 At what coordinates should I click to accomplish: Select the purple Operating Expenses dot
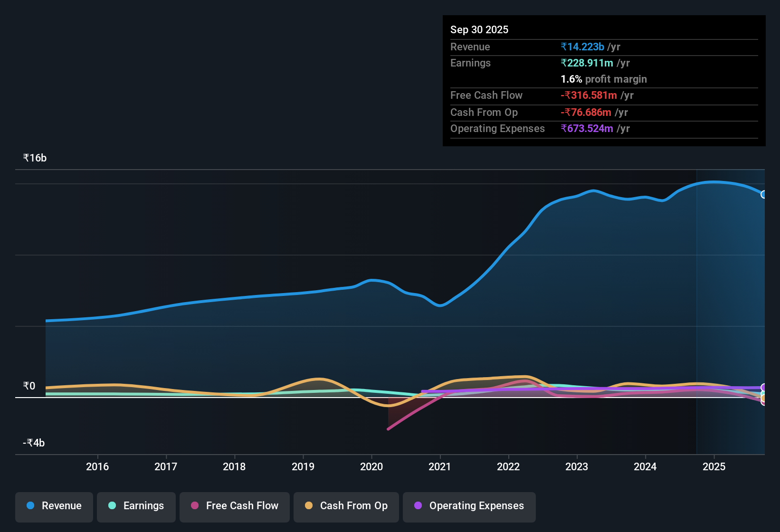point(418,506)
